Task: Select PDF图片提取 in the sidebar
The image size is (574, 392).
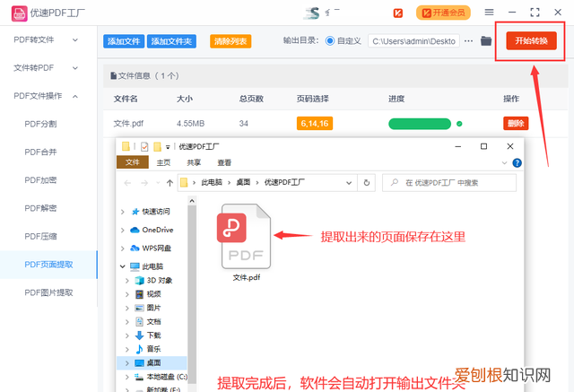Action: click(48, 292)
